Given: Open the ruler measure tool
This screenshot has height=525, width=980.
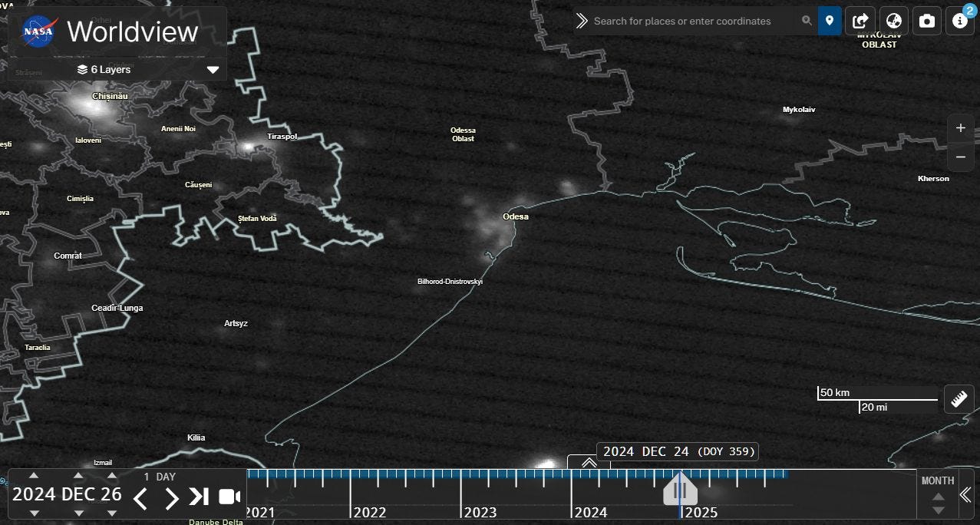Looking at the screenshot, I should (959, 399).
